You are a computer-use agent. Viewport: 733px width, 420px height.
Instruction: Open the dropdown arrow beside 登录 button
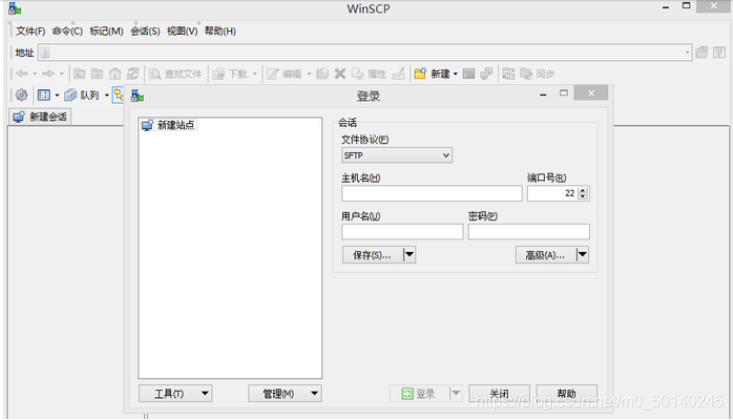click(455, 393)
